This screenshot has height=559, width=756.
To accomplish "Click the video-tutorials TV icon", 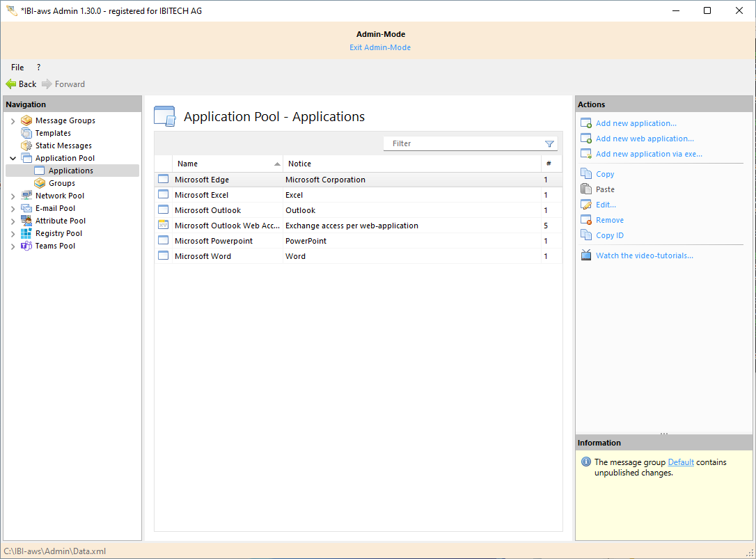I will [x=585, y=255].
